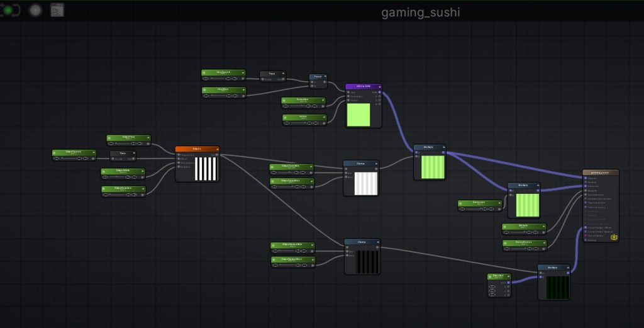Open the Direction node dropdown arrow
Viewport: 644px width, 328px height.
pyautogui.click(x=509, y=276)
